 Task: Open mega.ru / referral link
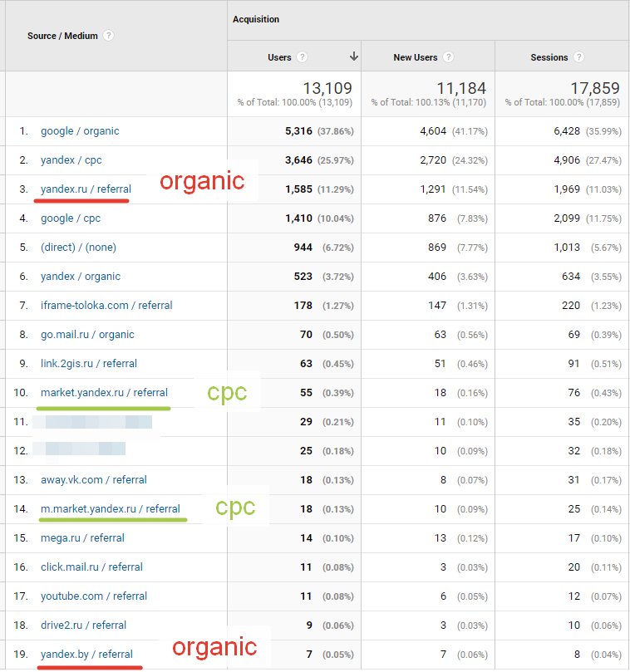click(82, 538)
